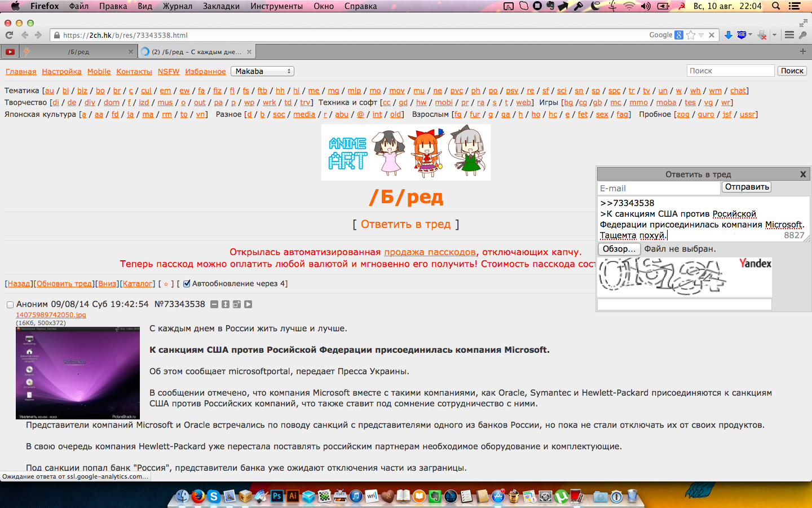Click the Назад link
Viewport: 812px width, 508px height.
[x=19, y=284]
